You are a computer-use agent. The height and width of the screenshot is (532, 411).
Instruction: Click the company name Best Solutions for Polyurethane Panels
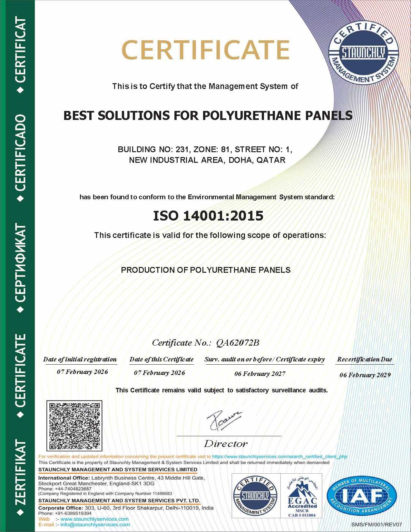click(208, 115)
